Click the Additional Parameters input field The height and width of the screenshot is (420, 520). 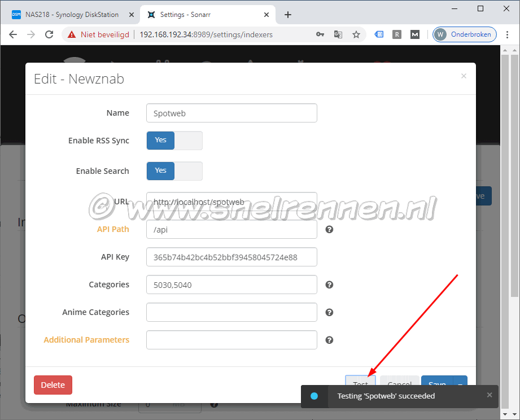[x=231, y=340]
